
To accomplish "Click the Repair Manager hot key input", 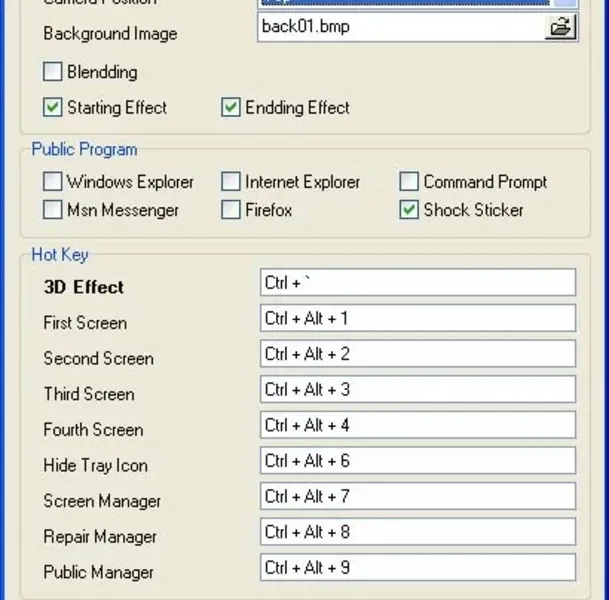I will pos(417,532).
